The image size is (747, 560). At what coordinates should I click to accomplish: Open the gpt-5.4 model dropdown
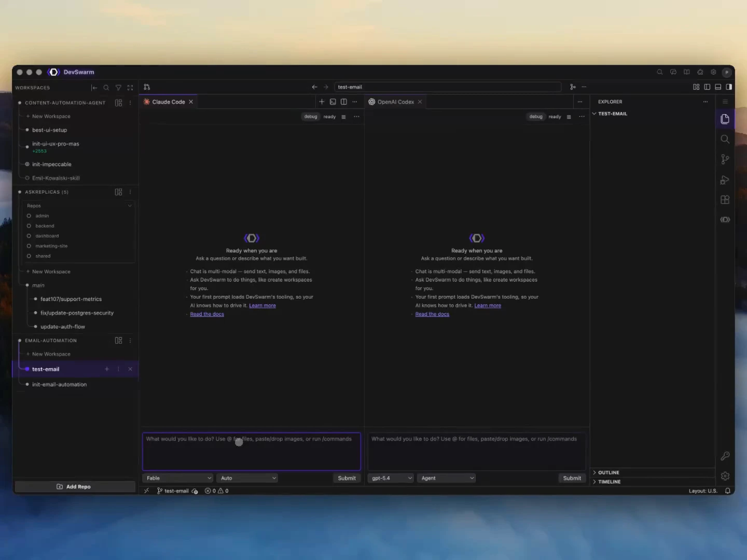coord(391,478)
